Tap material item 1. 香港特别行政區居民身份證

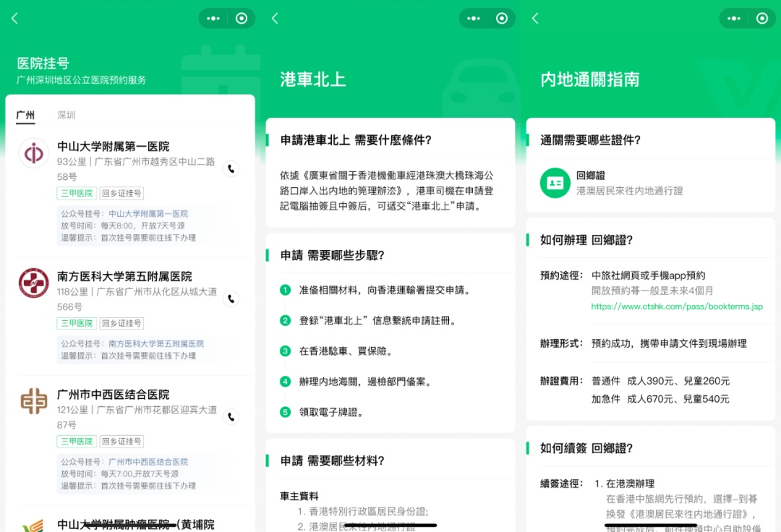[362, 511]
